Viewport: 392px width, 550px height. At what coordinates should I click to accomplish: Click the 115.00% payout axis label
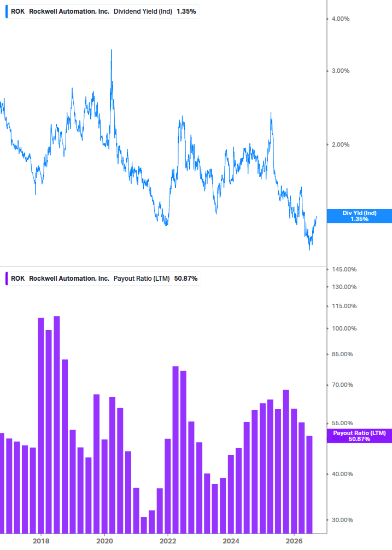344,306
